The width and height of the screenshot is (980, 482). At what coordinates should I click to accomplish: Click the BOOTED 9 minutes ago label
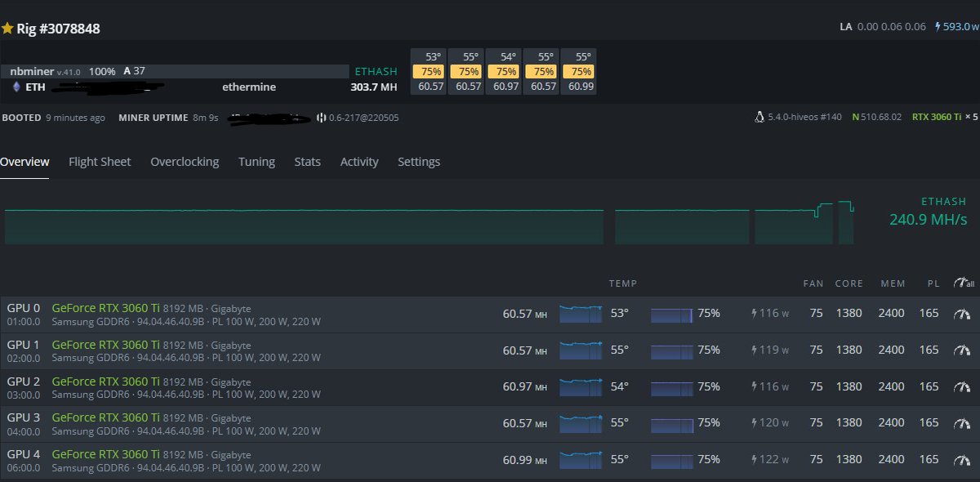(x=53, y=118)
